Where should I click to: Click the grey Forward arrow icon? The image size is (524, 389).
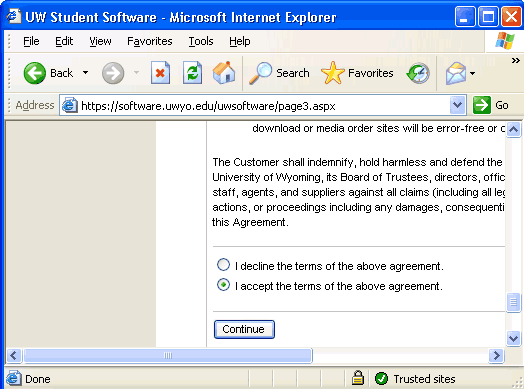113,73
